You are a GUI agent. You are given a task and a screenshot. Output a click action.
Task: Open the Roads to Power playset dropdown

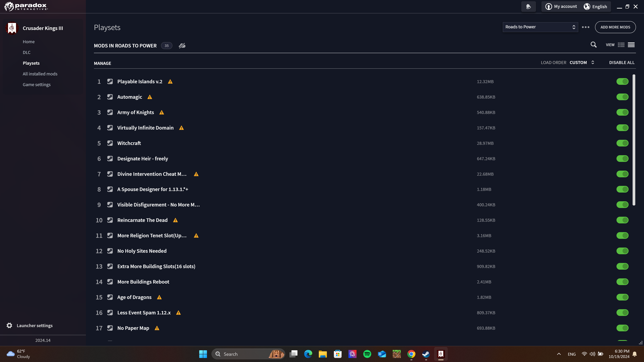pos(540,27)
